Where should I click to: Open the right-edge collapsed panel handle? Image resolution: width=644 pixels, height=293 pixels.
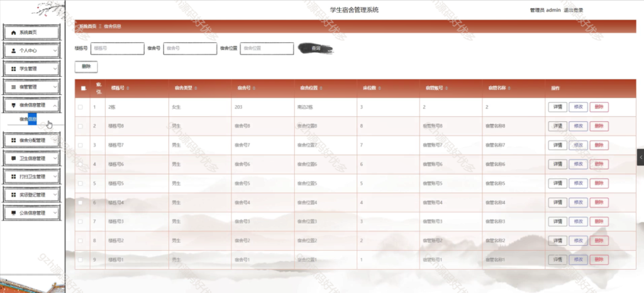click(x=640, y=155)
